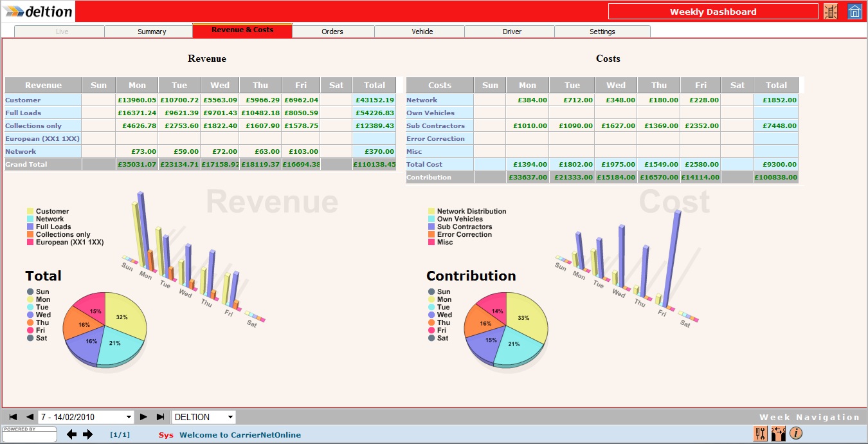Click the home icon in the top-right corner
868x444 pixels.
pos(856,11)
